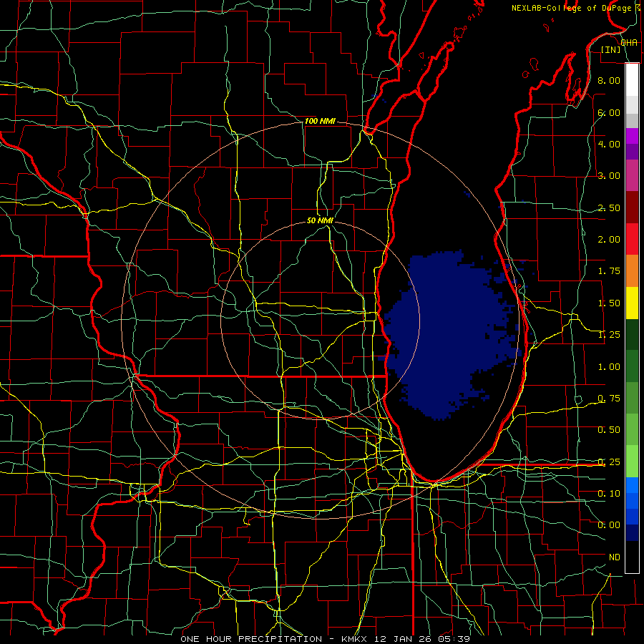Click the 8.00 legend value
Screen dimensions: 644x644
[609, 80]
